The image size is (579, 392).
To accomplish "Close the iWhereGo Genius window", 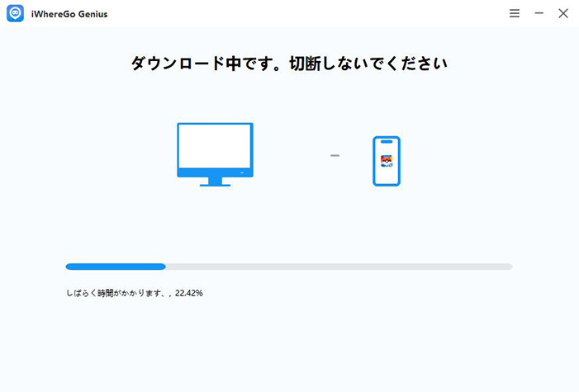I will 563,13.
